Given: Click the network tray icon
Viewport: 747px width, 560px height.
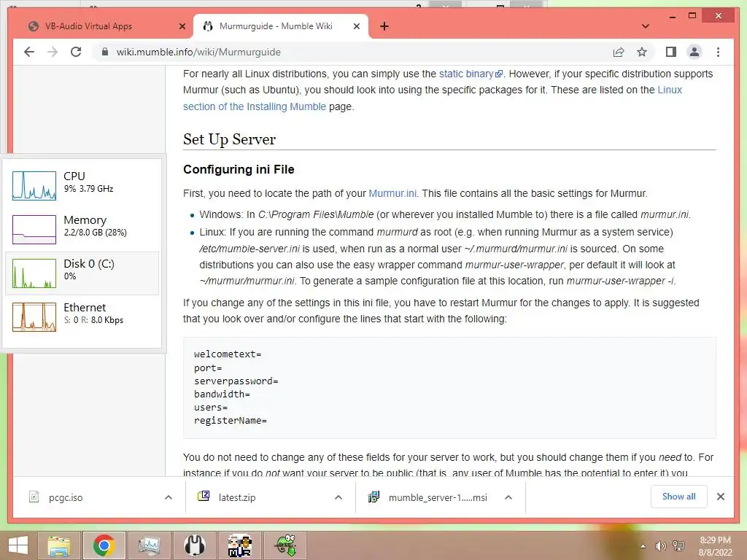Looking at the screenshot, I should click(x=678, y=546).
